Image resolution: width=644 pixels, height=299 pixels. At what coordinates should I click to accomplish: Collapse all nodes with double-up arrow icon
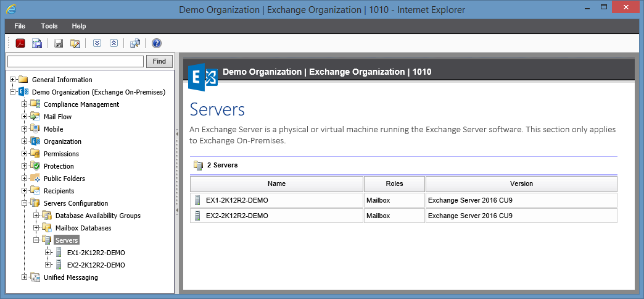114,43
